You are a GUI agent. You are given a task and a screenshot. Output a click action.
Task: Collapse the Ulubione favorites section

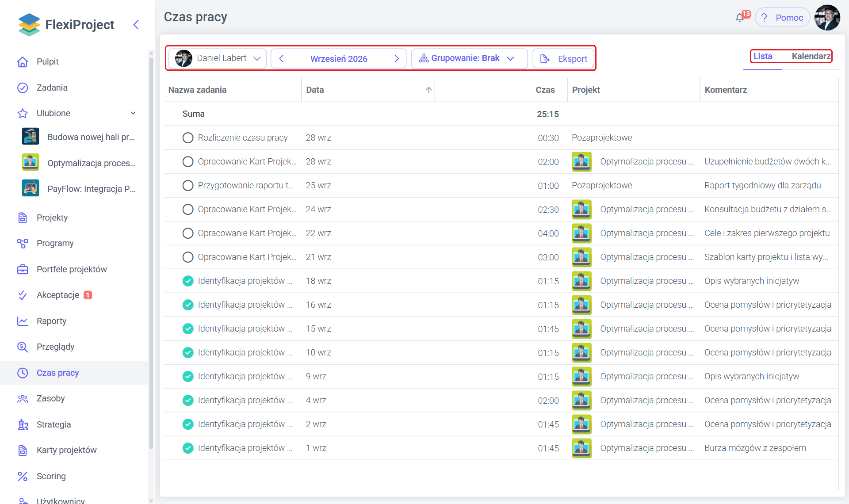(133, 113)
